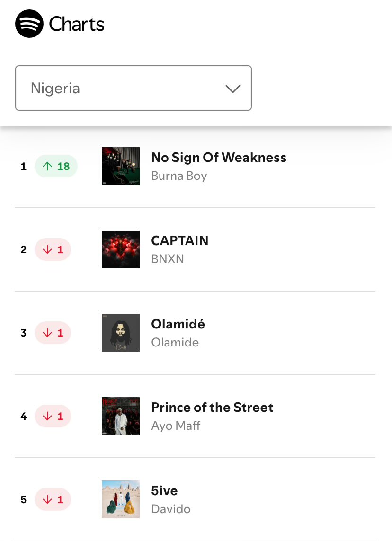Open the 5ive album artwork

pyautogui.click(x=121, y=499)
